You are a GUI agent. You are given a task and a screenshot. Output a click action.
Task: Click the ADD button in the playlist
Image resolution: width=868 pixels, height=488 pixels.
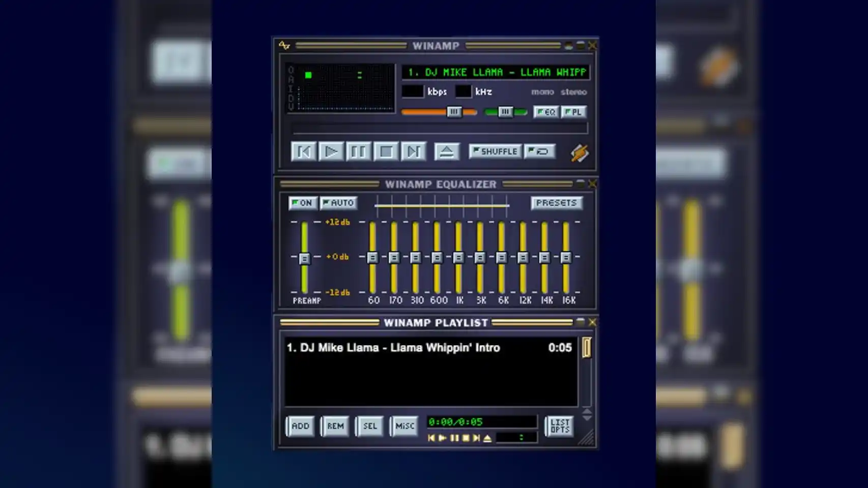click(300, 426)
